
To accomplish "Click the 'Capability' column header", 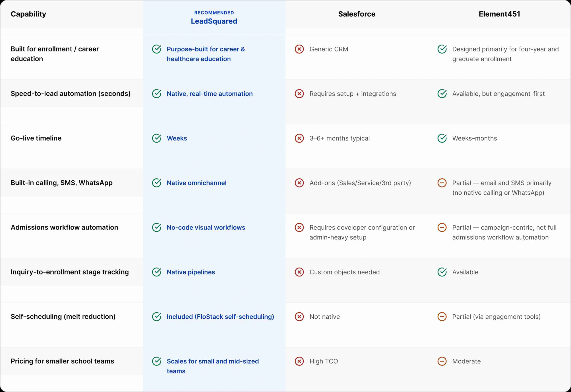I will (x=29, y=14).
